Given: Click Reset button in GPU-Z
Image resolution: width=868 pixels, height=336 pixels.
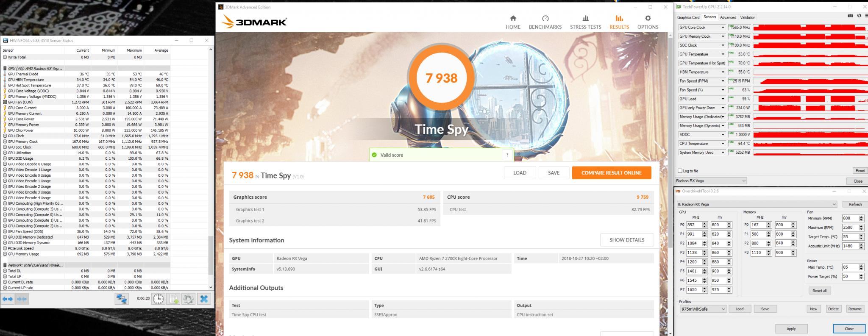Looking at the screenshot, I should point(860,171).
